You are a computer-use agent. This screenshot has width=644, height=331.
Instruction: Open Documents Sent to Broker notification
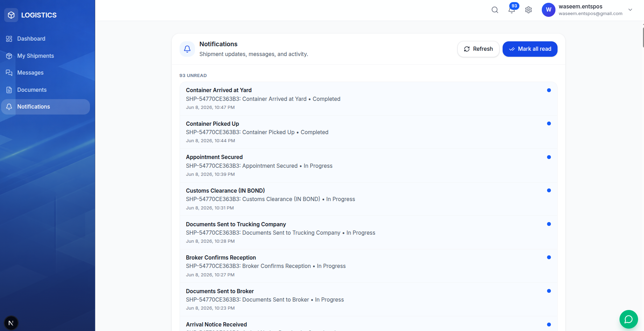pyautogui.click(x=368, y=299)
